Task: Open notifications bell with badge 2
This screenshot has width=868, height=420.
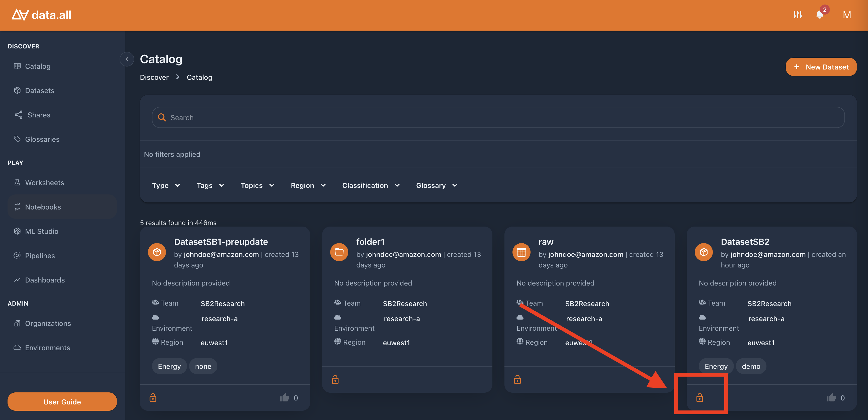Action: click(x=820, y=15)
